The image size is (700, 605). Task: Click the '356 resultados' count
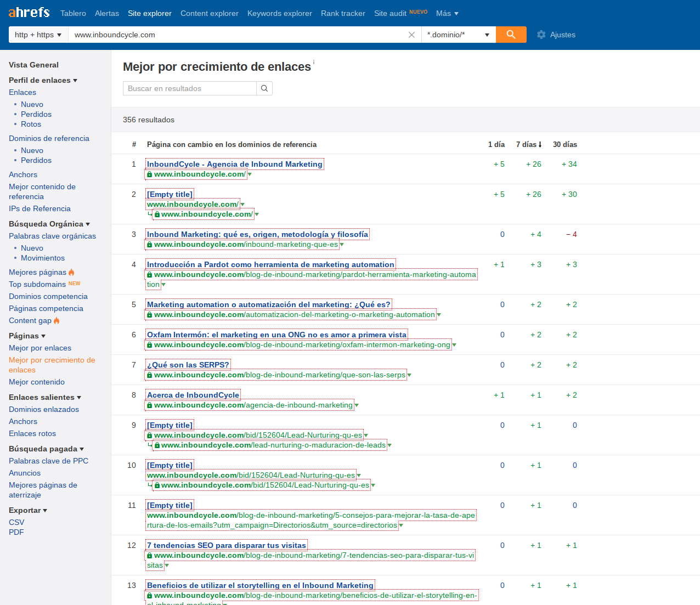click(x=149, y=120)
